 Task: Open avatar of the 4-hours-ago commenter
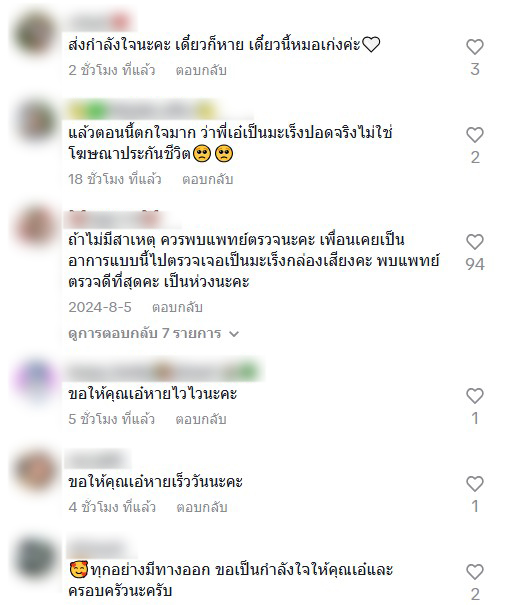(36, 471)
